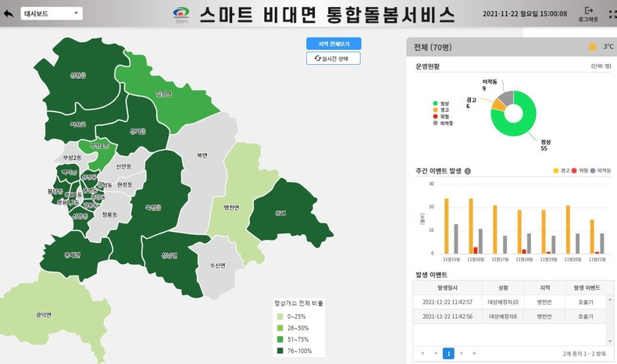Toggle the 경고 legend in weekly chart
Viewport: 617px width, 364px height.
coord(562,170)
